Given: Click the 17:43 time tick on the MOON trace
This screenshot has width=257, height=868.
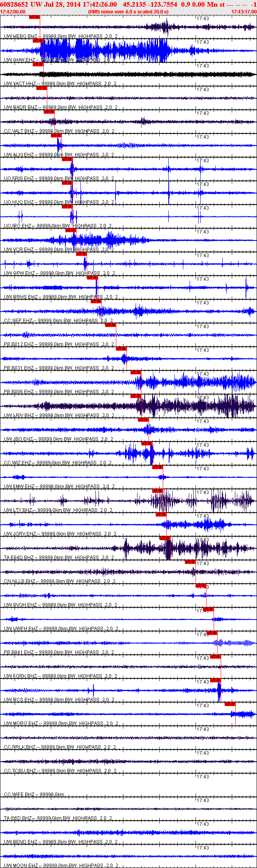Looking at the screenshot, I should tap(203, 847).
